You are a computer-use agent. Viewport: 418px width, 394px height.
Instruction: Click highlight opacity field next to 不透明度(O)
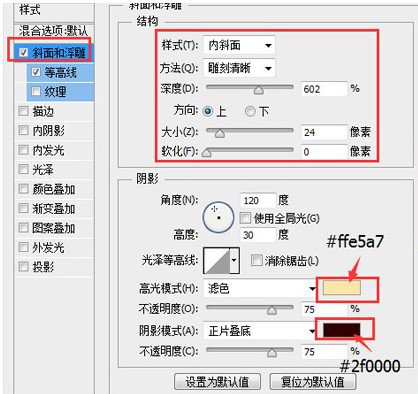click(x=324, y=309)
